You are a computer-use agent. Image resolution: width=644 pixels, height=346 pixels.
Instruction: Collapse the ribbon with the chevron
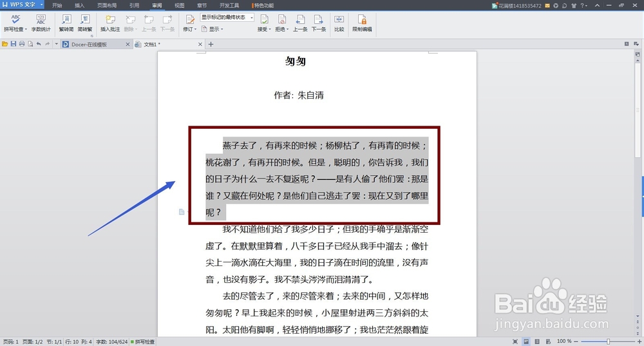click(597, 5)
